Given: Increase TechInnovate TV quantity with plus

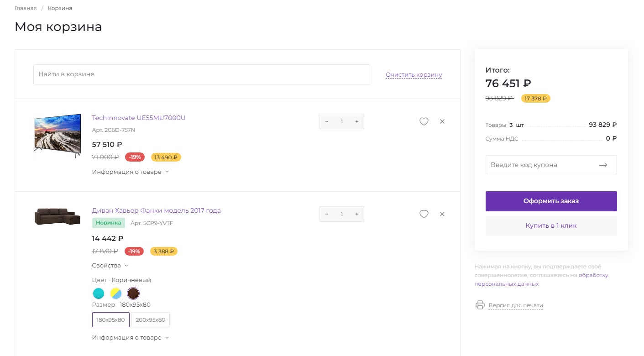Looking at the screenshot, I should click(x=356, y=121).
